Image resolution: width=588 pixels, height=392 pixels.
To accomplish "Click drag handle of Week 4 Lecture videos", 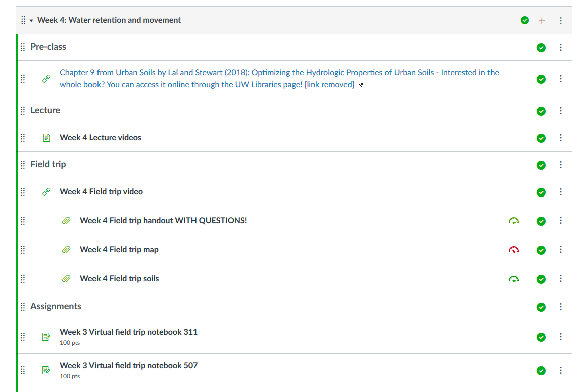I will pyautogui.click(x=23, y=138).
